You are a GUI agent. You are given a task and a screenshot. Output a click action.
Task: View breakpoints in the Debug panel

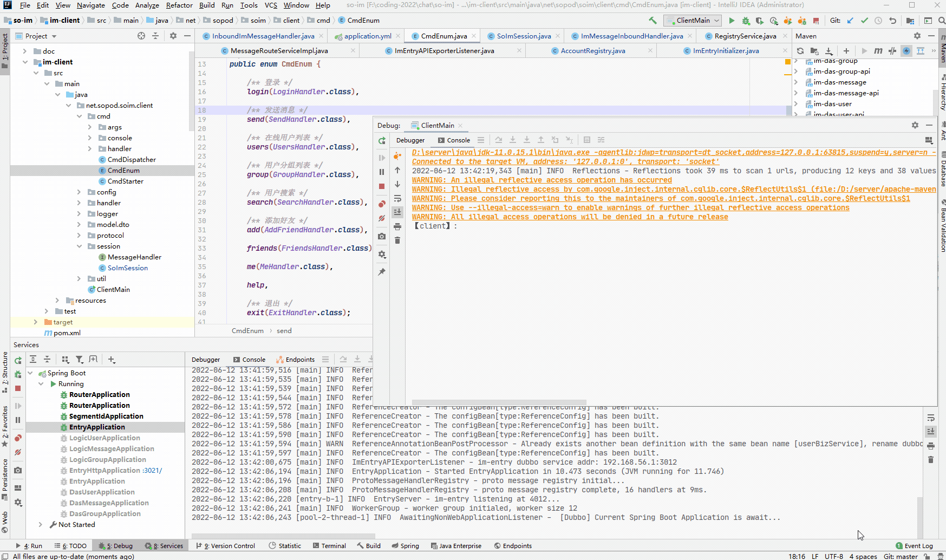pyautogui.click(x=382, y=204)
